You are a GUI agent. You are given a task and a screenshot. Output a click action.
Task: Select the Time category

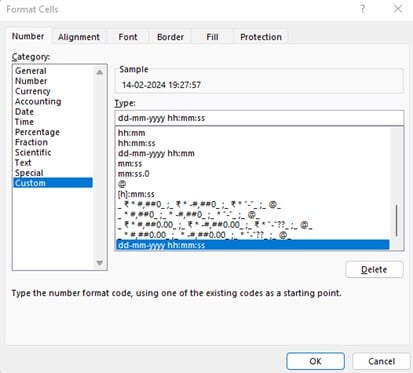[x=53, y=122]
